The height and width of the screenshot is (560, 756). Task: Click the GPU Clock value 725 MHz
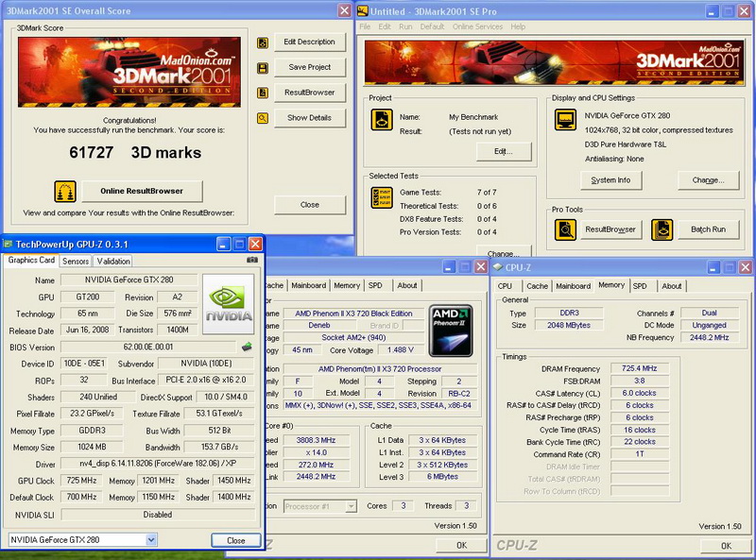81,481
